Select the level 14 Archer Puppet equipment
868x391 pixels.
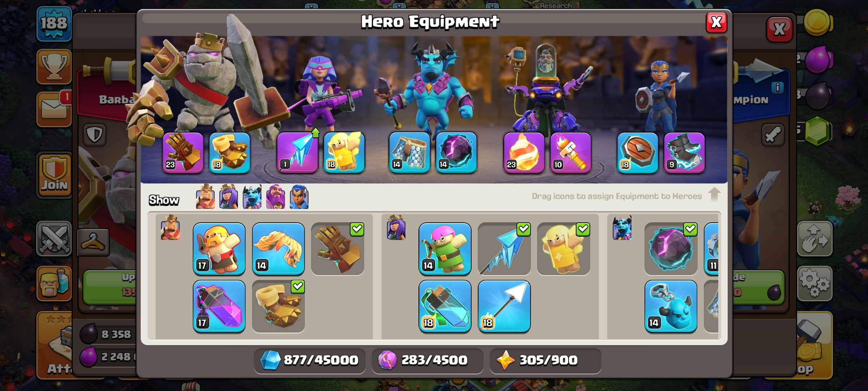pos(445,249)
